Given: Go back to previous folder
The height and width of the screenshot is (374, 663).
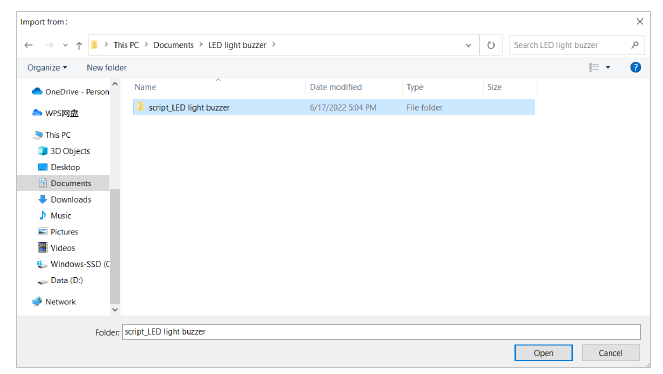Looking at the screenshot, I should (28, 45).
